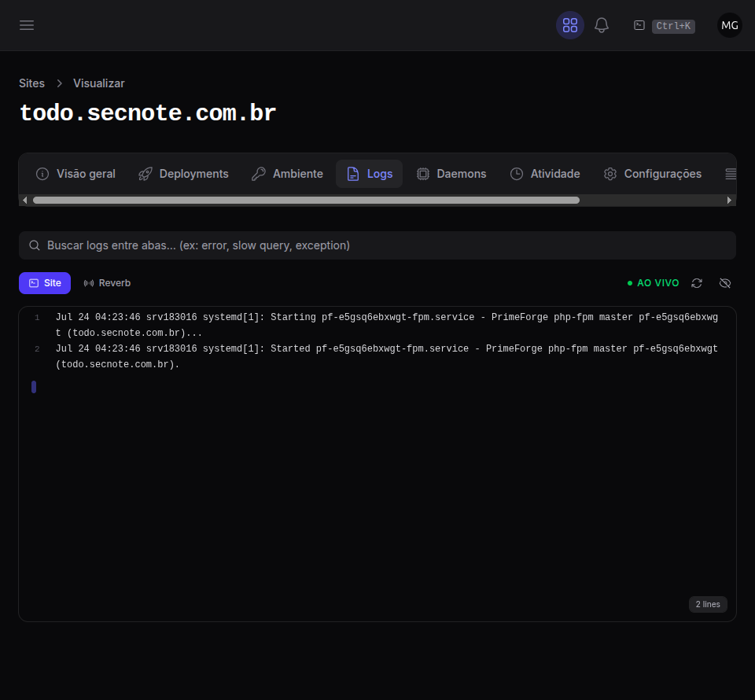Click the tab bar's right scroll arrow
Viewport: 755px width, 700px height.
pos(729,201)
